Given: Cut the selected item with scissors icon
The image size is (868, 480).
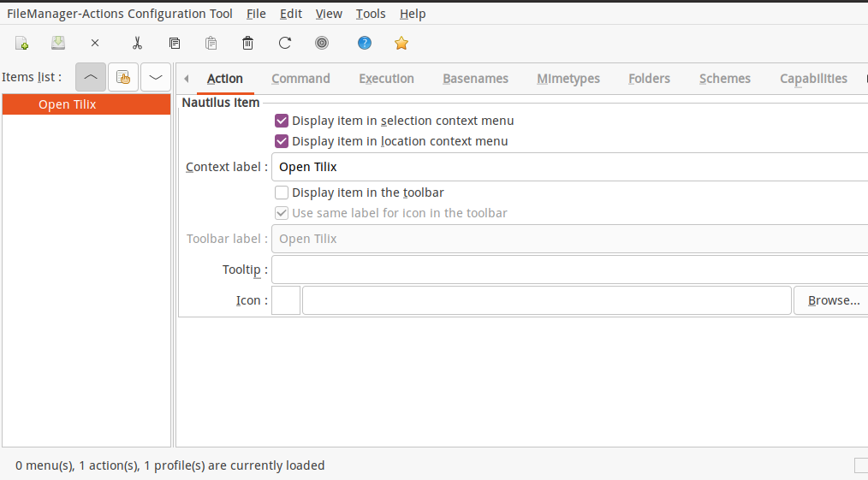Looking at the screenshot, I should tap(137, 43).
